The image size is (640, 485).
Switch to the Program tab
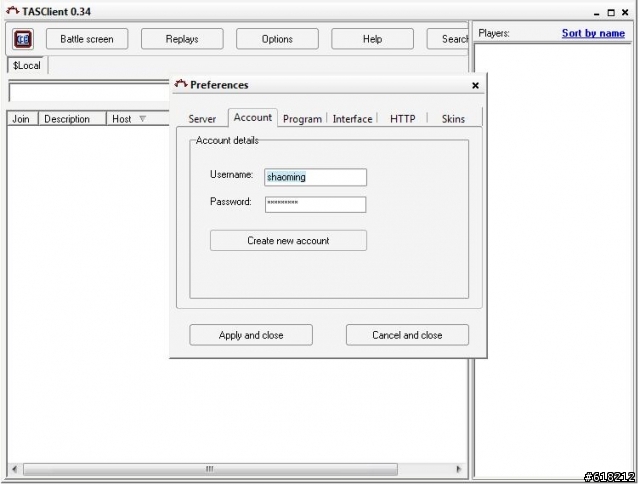click(302, 119)
